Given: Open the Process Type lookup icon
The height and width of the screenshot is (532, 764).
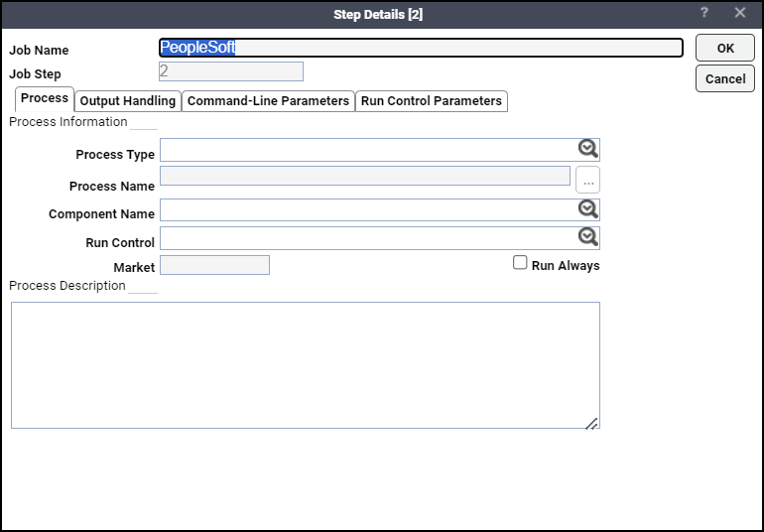Looking at the screenshot, I should pyautogui.click(x=588, y=149).
